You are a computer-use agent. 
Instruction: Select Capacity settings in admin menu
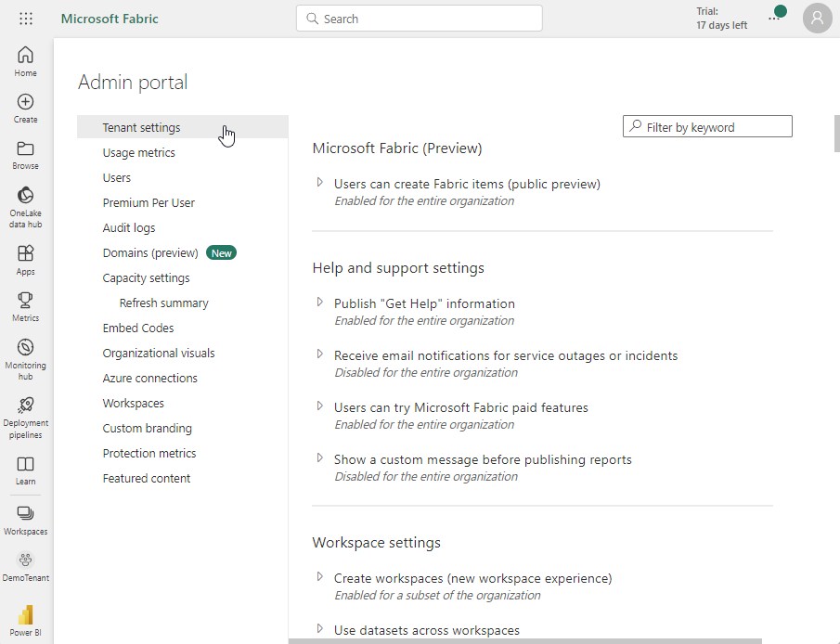coord(146,278)
